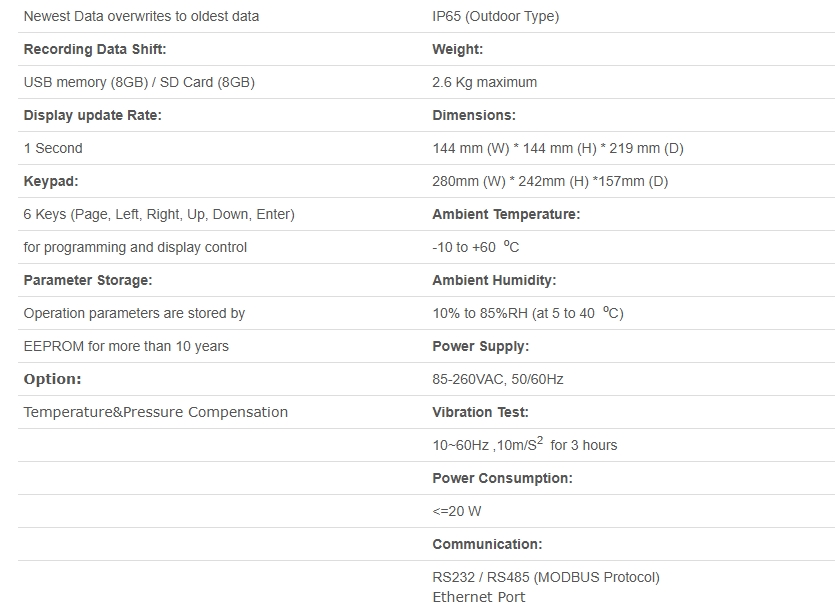
Task: Click the "Keypad:" heading
Action: (x=50, y=181)
